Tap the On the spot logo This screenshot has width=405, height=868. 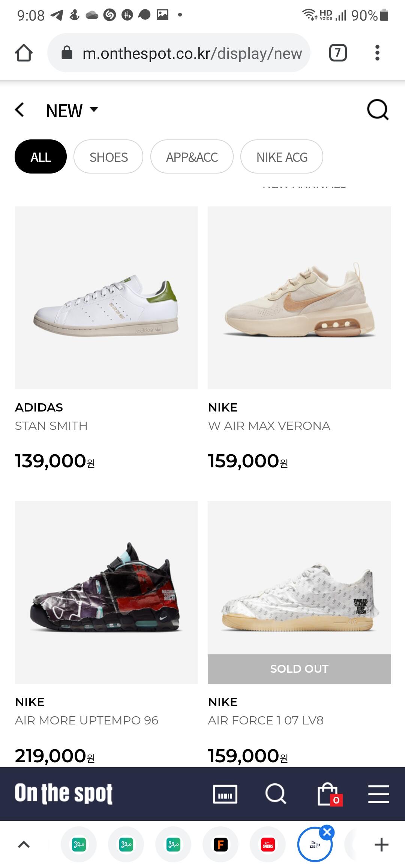[x=64, y=793]
